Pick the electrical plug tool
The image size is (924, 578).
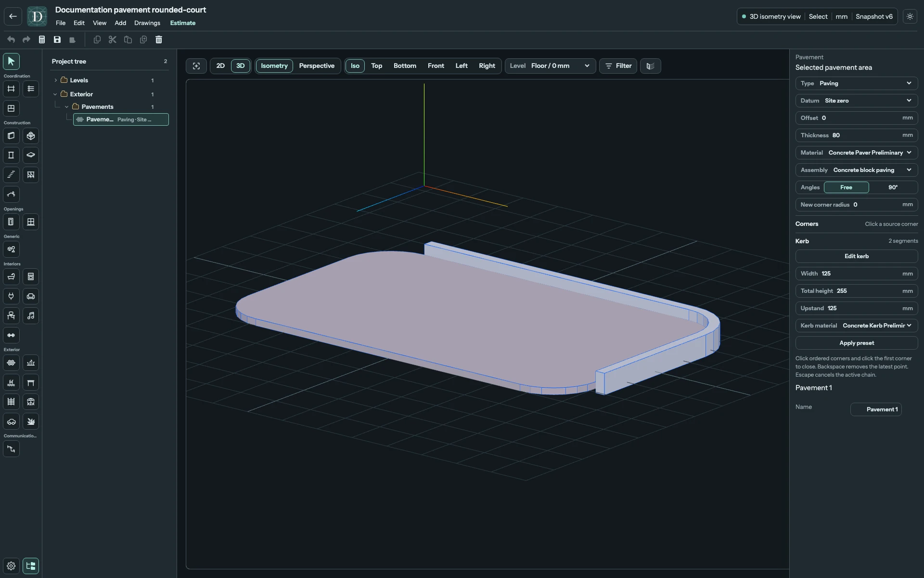click(11, 296)
